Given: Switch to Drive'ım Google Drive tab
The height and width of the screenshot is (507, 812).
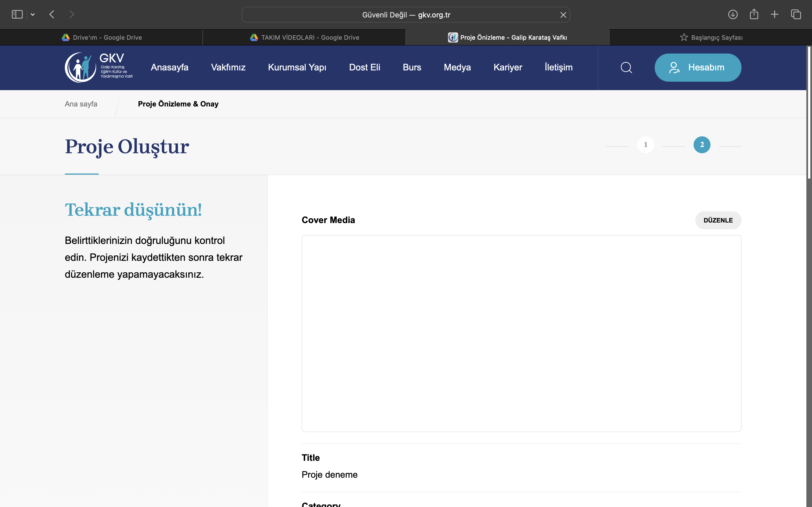Looking at the screenshot, I should [x=102, y=37].
